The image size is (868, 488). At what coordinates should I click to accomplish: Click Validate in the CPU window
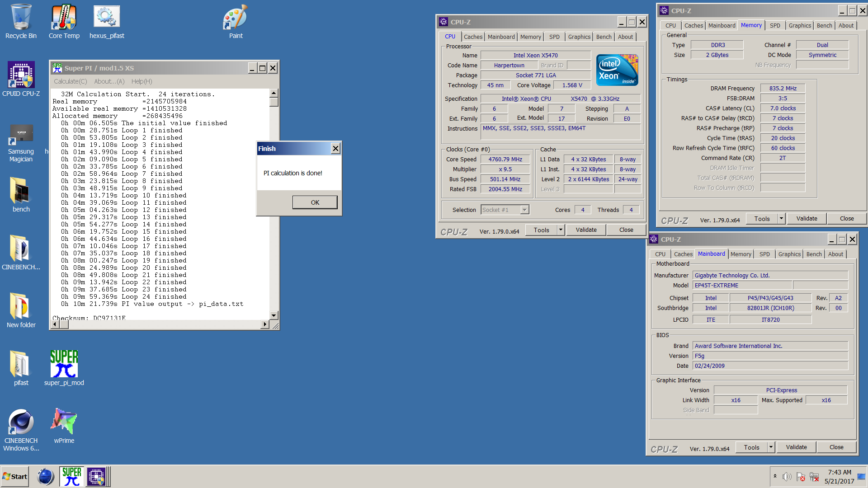[x=586, y=230]
